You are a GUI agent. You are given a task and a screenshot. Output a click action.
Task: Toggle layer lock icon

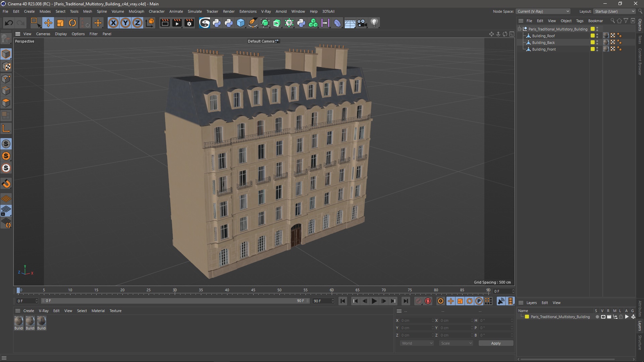(x=621, y=317)
